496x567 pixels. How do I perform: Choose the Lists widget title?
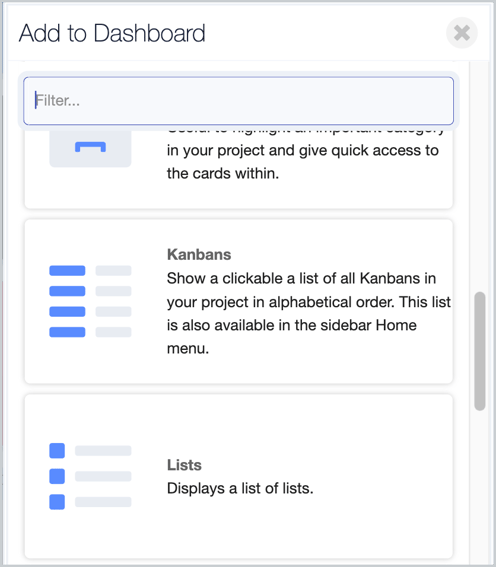[x=184, y=465]
